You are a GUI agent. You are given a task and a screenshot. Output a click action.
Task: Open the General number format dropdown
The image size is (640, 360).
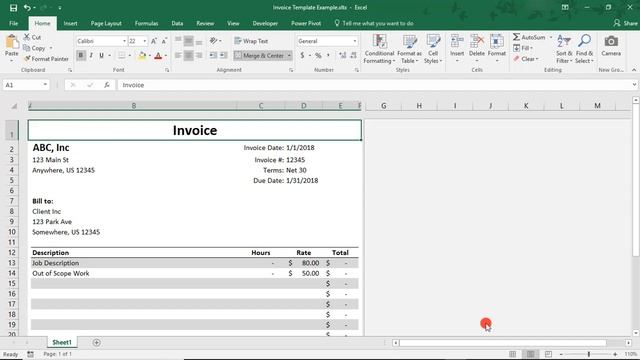pyautogui.click(x=354, y=41)
